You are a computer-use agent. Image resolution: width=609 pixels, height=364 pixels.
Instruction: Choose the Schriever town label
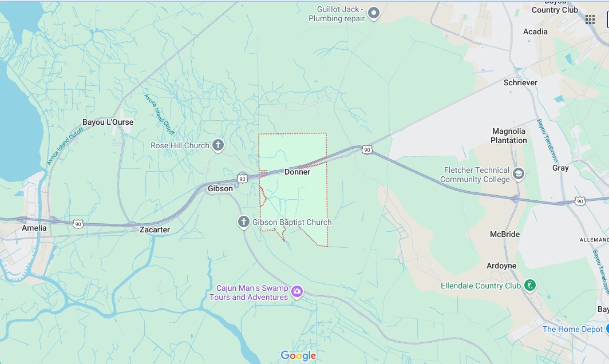520,82
